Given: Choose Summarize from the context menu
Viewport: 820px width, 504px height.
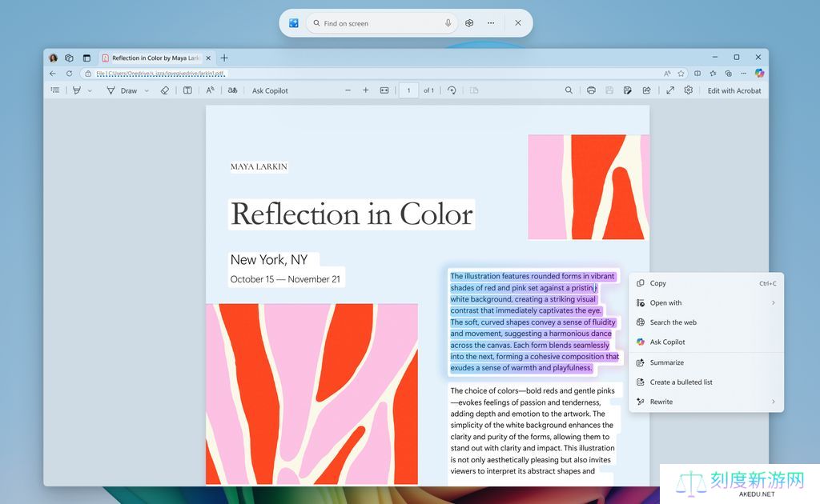Looking at the screenshot, I should 666,362.
